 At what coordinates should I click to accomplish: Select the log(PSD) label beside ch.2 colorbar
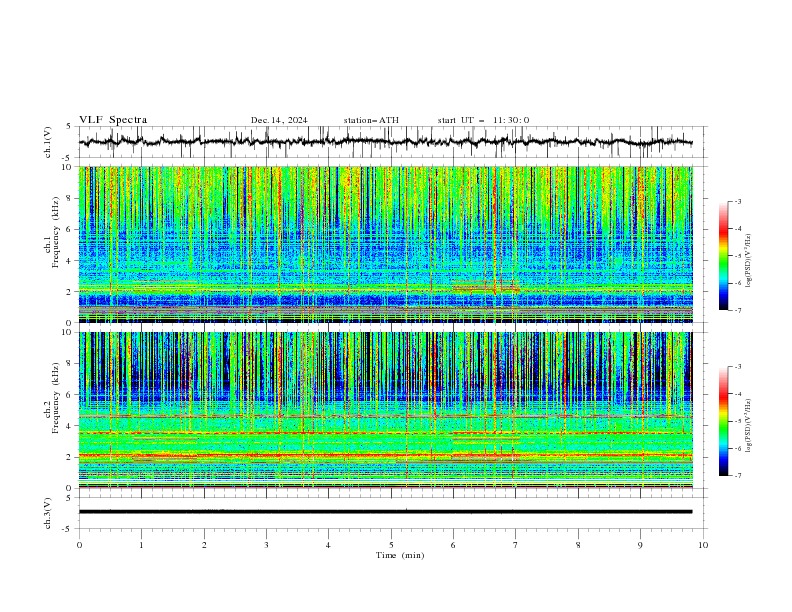(x=749, y=426)
